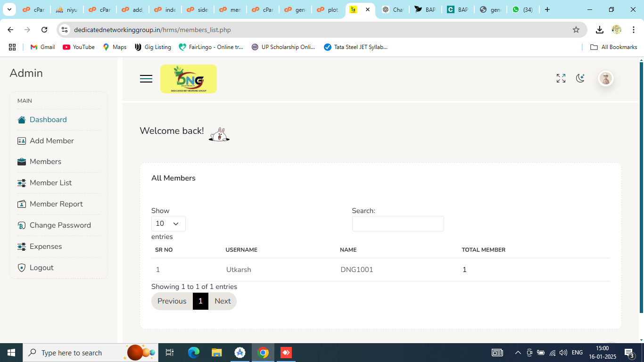Click the Members briefcase icon
Viewport: 644px width, 362px height.
22,162
